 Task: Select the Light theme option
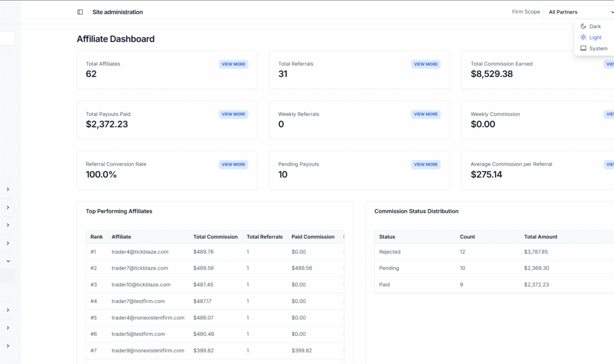(595, 37)
